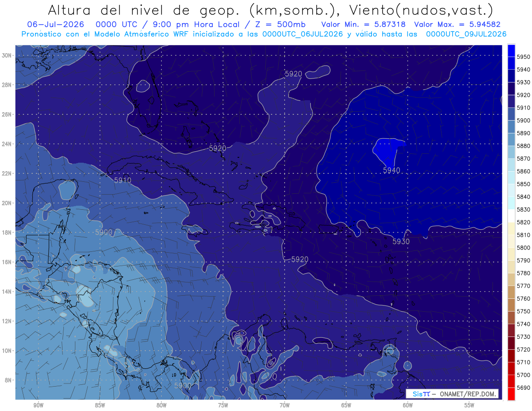Select the "0000UTC_06JUL2026" initialization time
Image resolution: width=532 pixels, height=411 pixels.
(303, 34)
